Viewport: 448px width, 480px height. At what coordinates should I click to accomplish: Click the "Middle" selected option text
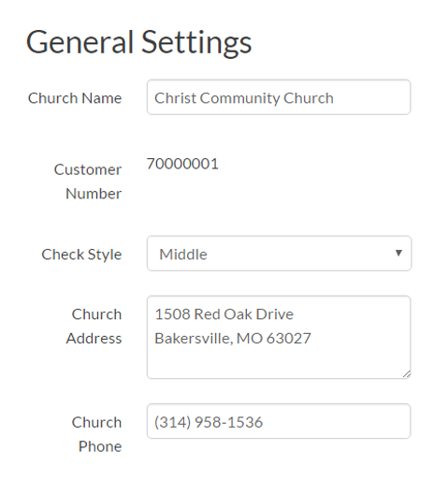point(183,255)
